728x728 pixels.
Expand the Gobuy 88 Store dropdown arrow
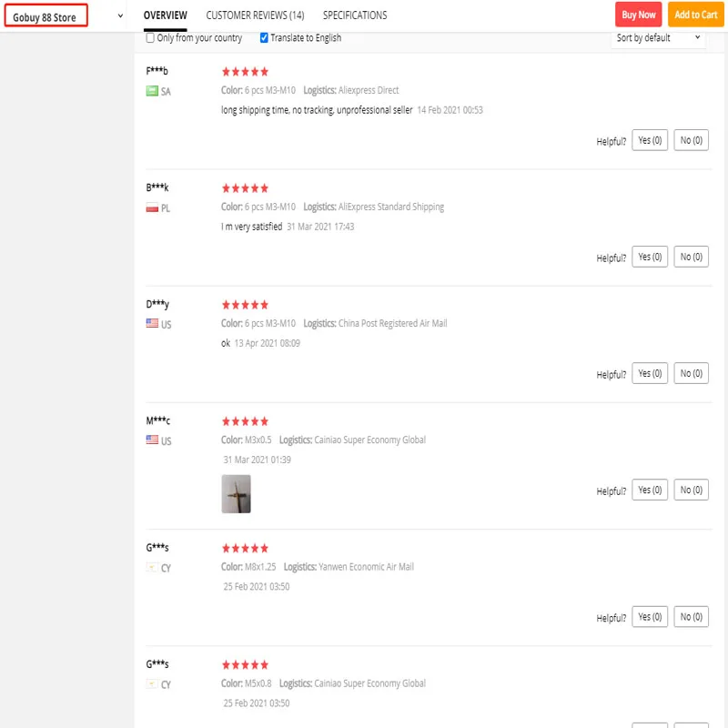[121, 16]
